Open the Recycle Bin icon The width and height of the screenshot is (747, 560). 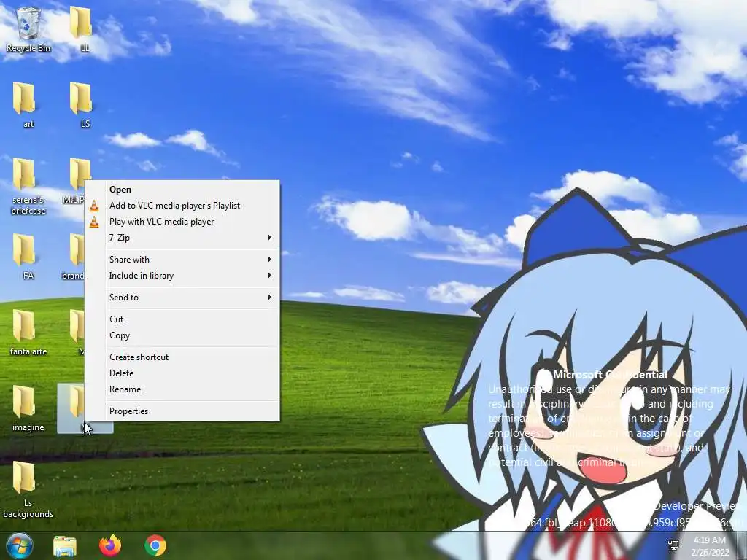(28, 29)
